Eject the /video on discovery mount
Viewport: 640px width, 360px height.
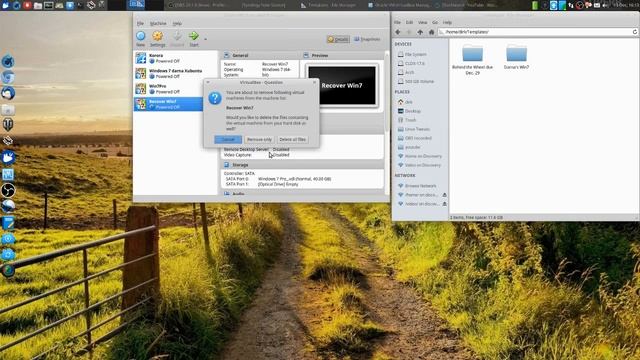pyautogui.click(x=444, y=204)
